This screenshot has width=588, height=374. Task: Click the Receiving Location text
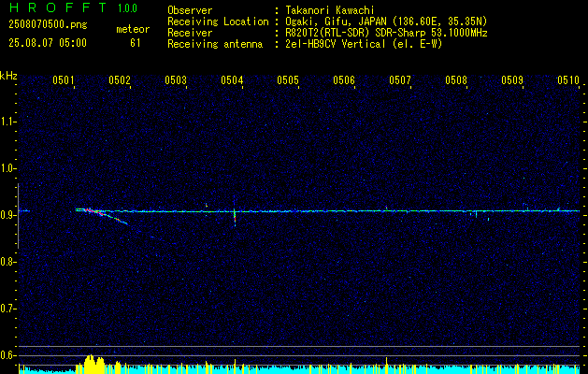218,22
